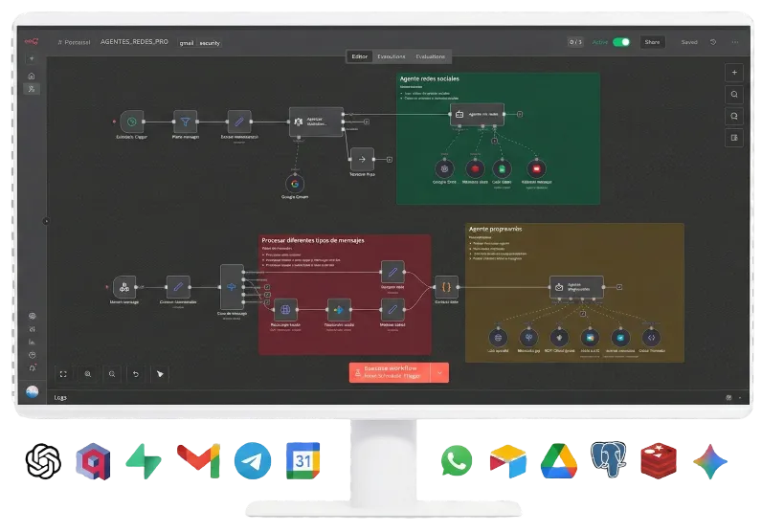Click the security tag
The image size is (762, 532).
[x=210, y=43]
